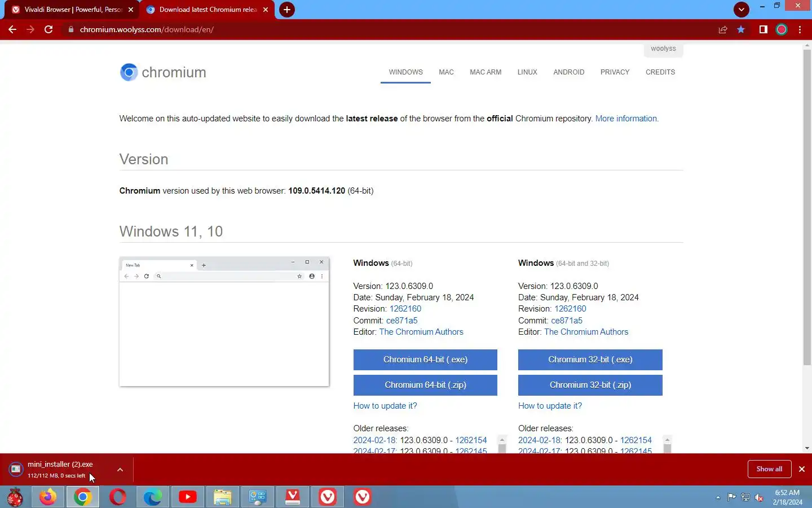Open 32-bit The Chromium Authors link

586,332
